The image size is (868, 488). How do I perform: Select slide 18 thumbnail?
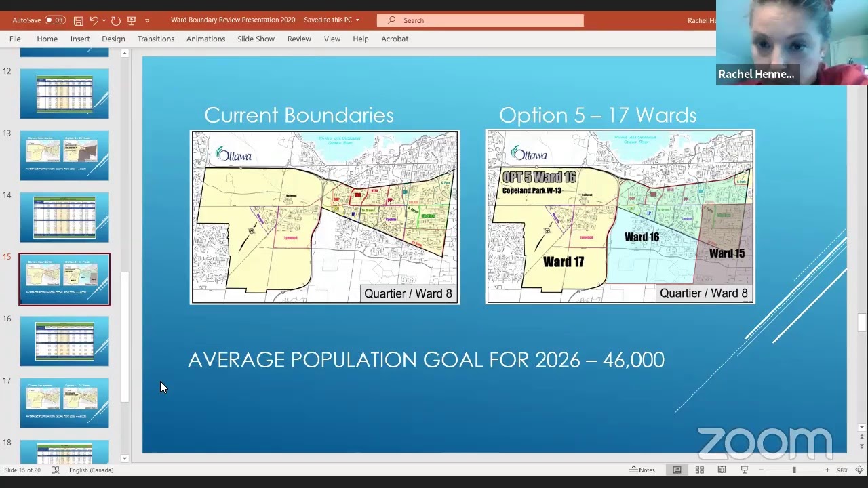tap(64, 451)
